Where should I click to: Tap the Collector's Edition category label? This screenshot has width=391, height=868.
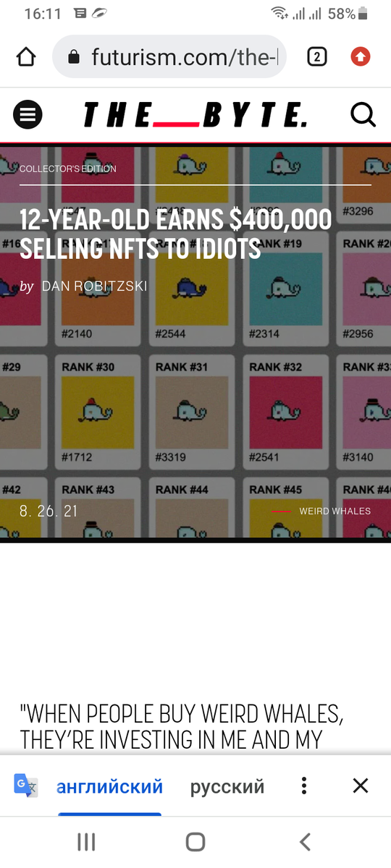(68, 169)
